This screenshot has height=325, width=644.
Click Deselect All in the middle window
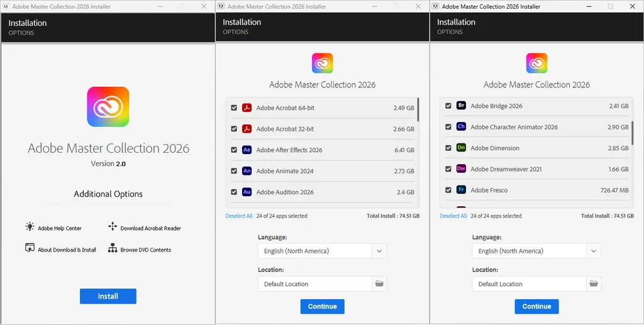[x=239, y=216]
